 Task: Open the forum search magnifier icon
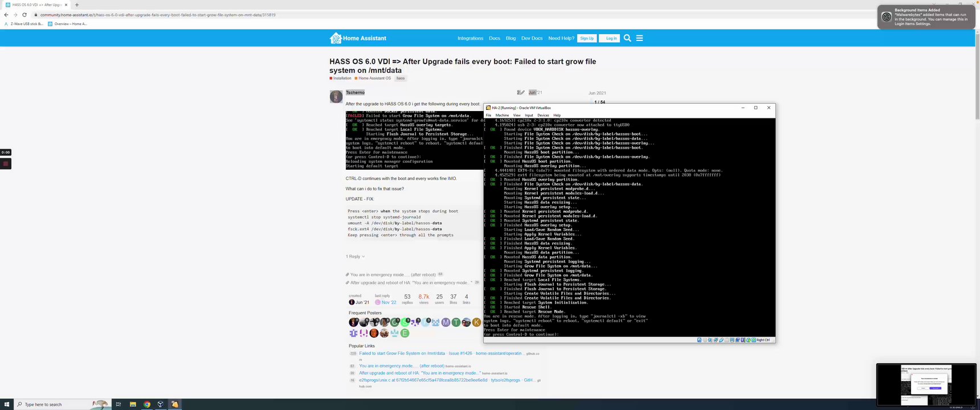click(627, 38)
